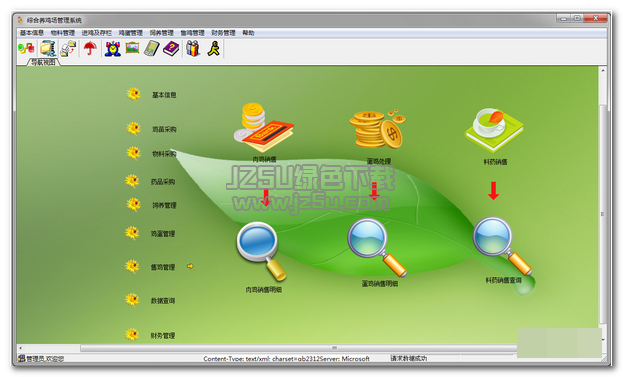Viewport: 623px width, 377px height.
Task: Select 鸡苗采购 in the navigation list
Action: (x=164, y=129)
